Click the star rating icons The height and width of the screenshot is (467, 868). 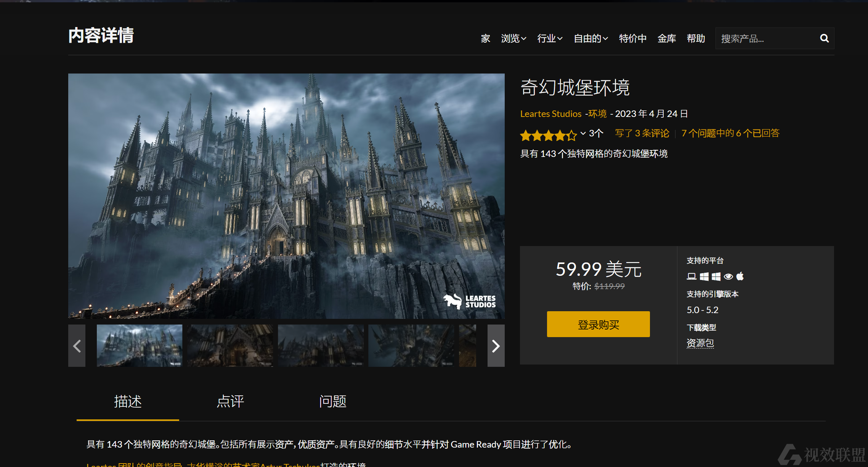pos(549,135)
